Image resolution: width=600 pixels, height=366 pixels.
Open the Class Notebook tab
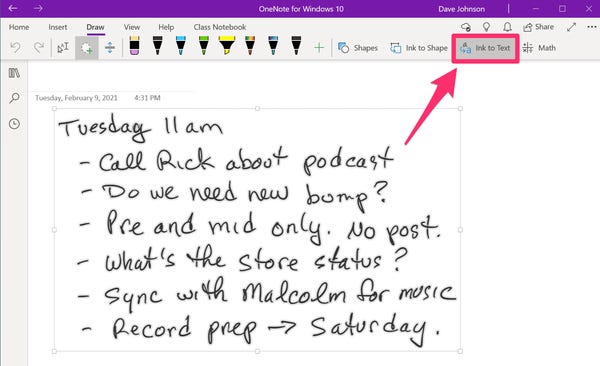(220, 27)
